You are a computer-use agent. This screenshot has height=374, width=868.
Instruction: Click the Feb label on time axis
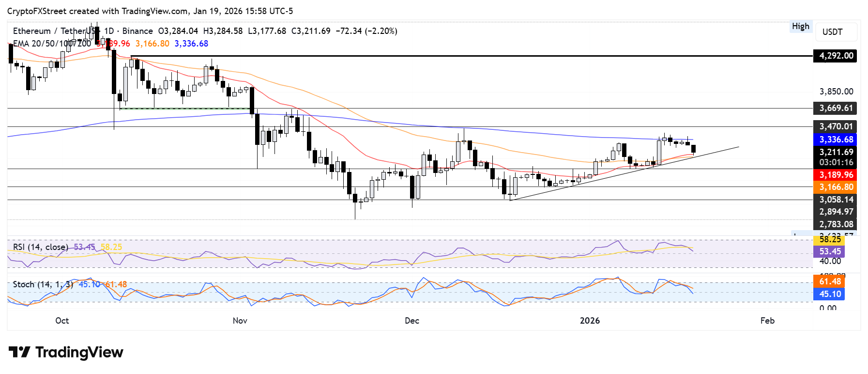[767, 321]
